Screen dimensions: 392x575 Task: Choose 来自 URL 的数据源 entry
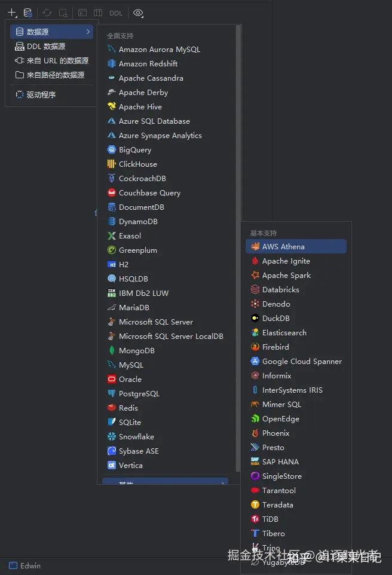(x=51, y=60)
